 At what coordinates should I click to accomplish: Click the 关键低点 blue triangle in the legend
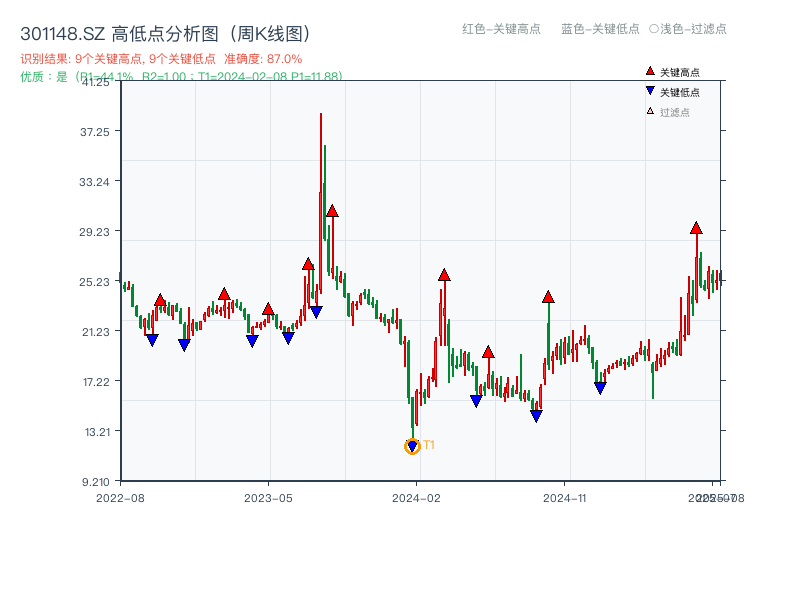point(648,90)
